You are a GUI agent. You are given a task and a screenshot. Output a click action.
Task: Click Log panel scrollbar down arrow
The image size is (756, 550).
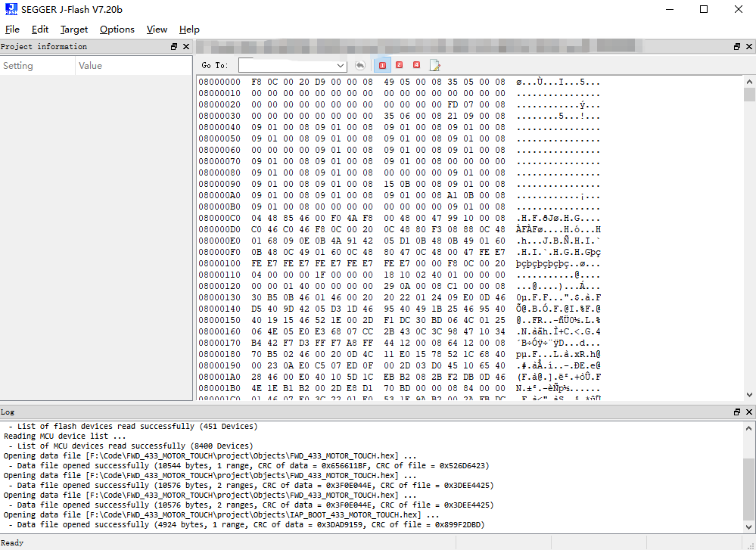(x=748, y=527)
